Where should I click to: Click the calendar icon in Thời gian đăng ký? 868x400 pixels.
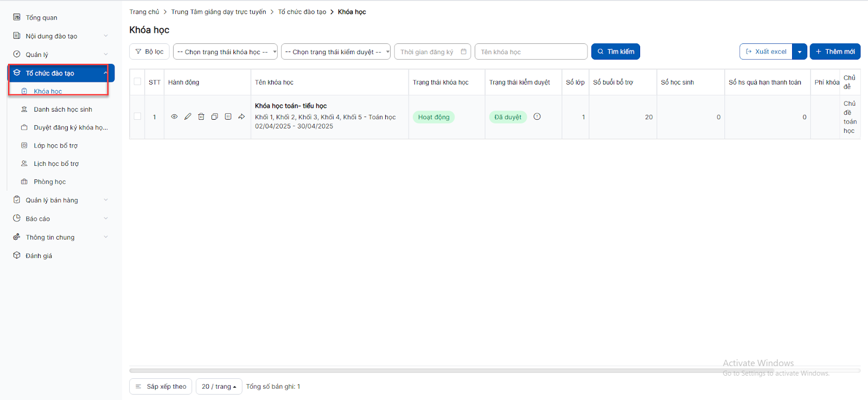pos(464,51)
